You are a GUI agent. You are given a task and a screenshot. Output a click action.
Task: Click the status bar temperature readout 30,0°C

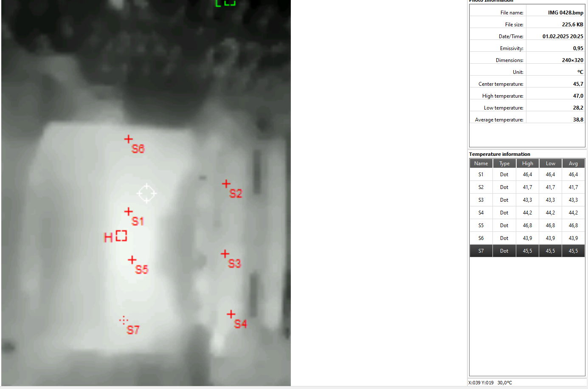(505, 383)
